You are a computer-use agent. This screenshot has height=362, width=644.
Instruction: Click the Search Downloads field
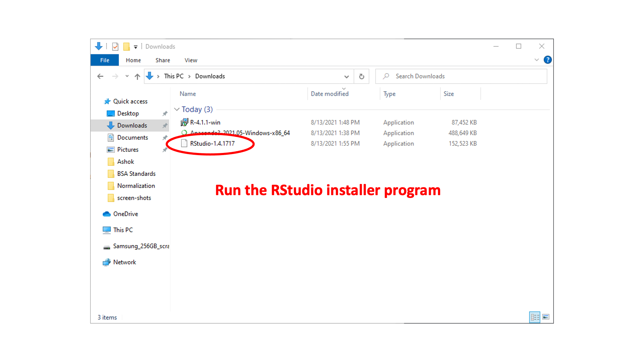coord(461,76)
